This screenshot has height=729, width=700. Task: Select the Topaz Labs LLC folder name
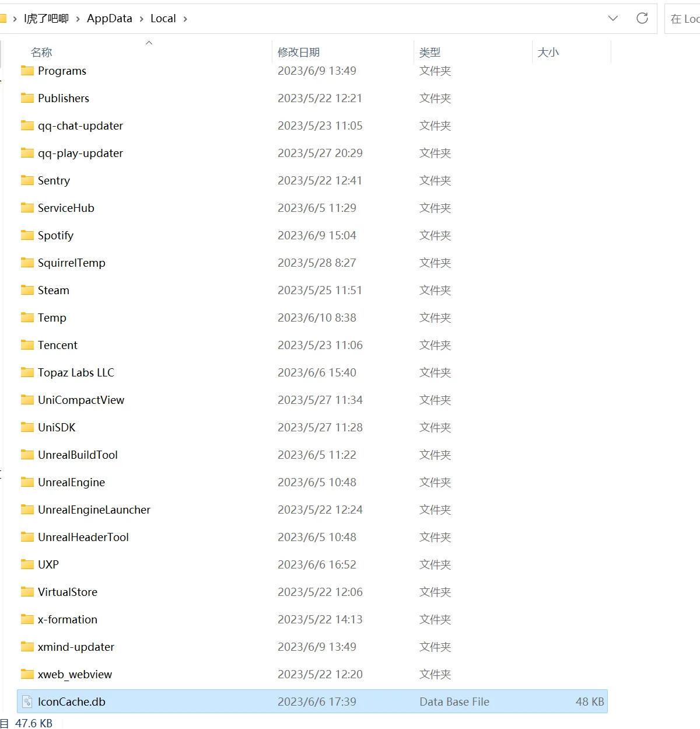[76, 372]
